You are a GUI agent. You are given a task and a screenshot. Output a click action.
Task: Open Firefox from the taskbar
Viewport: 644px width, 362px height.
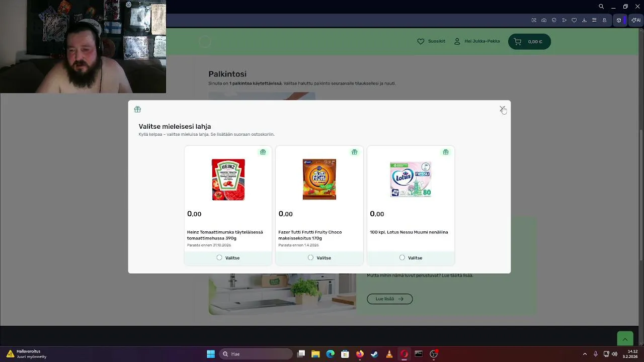click(359, 354)
